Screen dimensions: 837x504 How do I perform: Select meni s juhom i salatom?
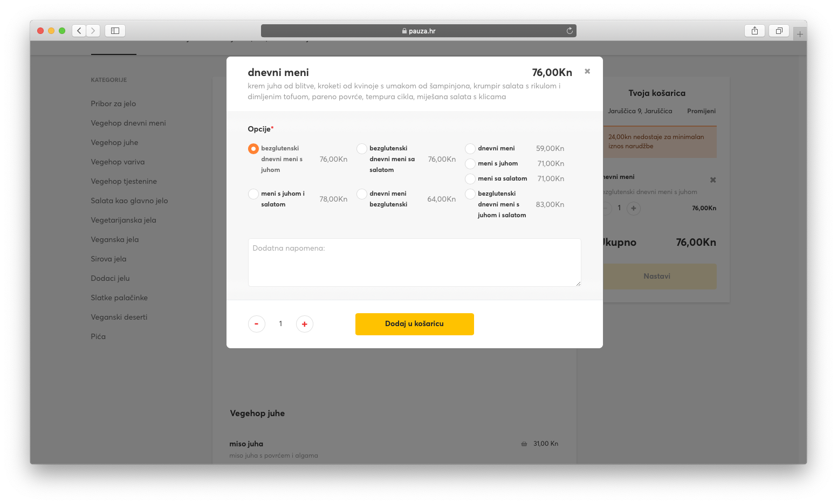pos(253,194)
